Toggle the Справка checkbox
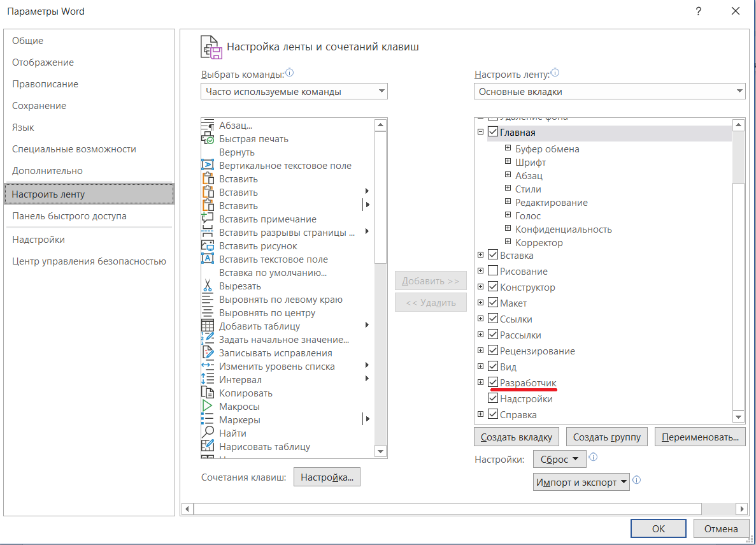The image size is (756, 545). [493, 414]
